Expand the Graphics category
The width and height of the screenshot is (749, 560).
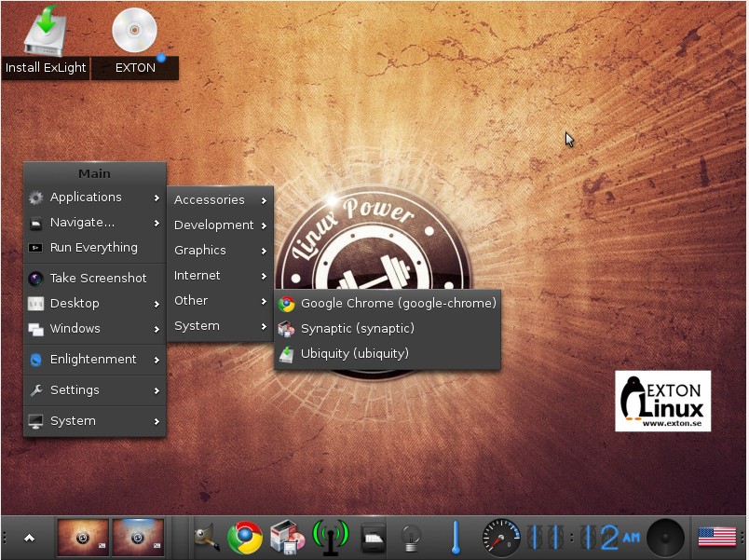pos(220,251)
